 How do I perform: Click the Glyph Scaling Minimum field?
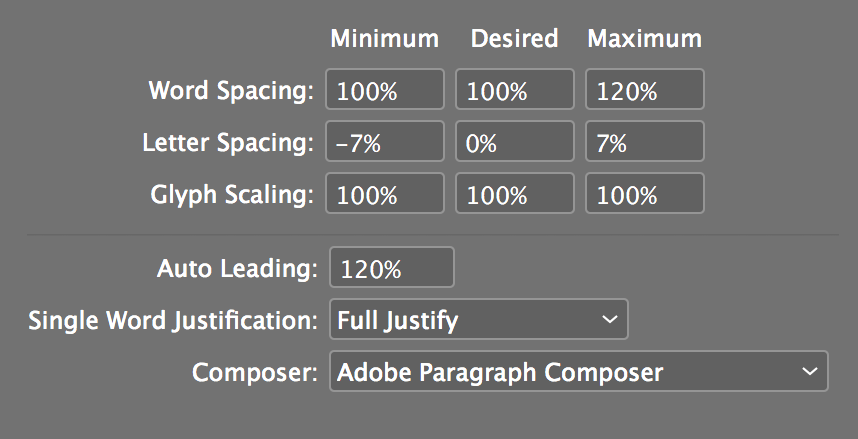[385, 194]
